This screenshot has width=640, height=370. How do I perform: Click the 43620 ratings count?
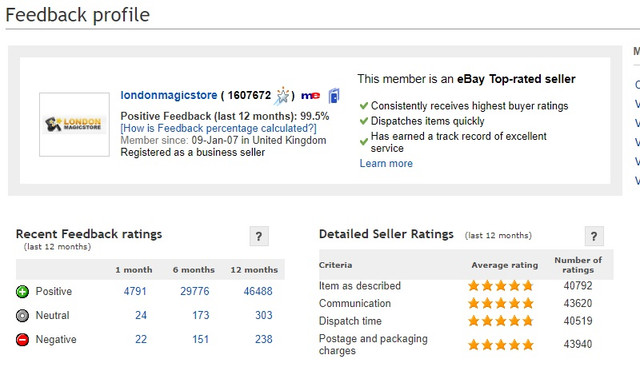click(x=578, y=303)
